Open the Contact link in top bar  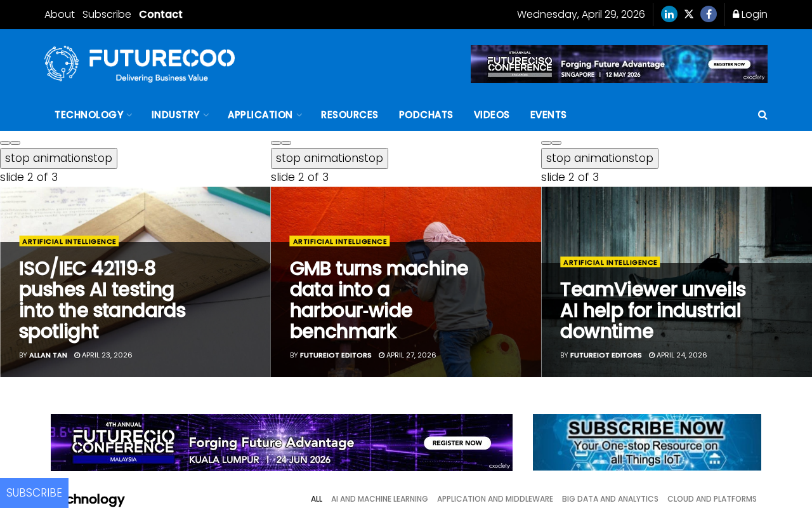tap(160, 14)
